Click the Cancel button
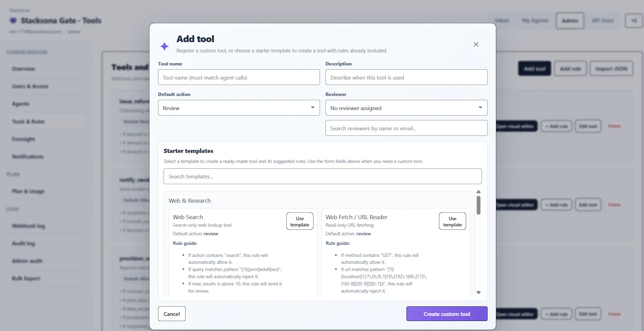Image resolution: width=644 pixels, height=331 pixels. click(x=172, y=314)
